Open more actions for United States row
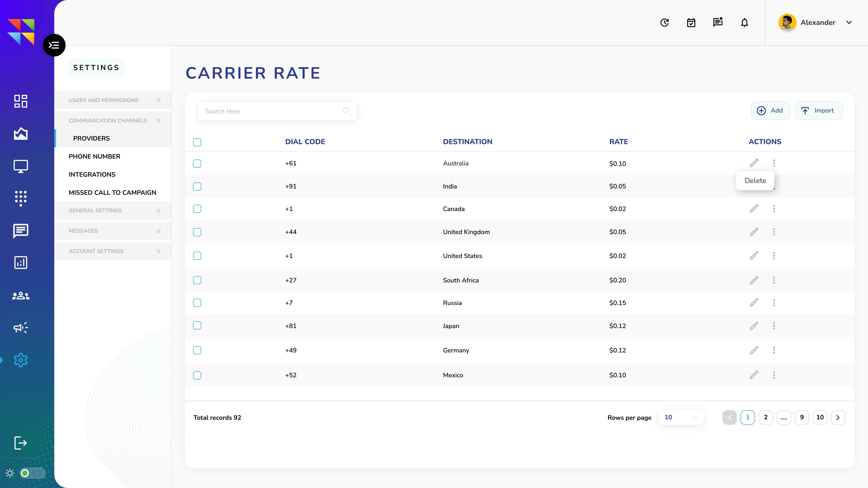 774,256
